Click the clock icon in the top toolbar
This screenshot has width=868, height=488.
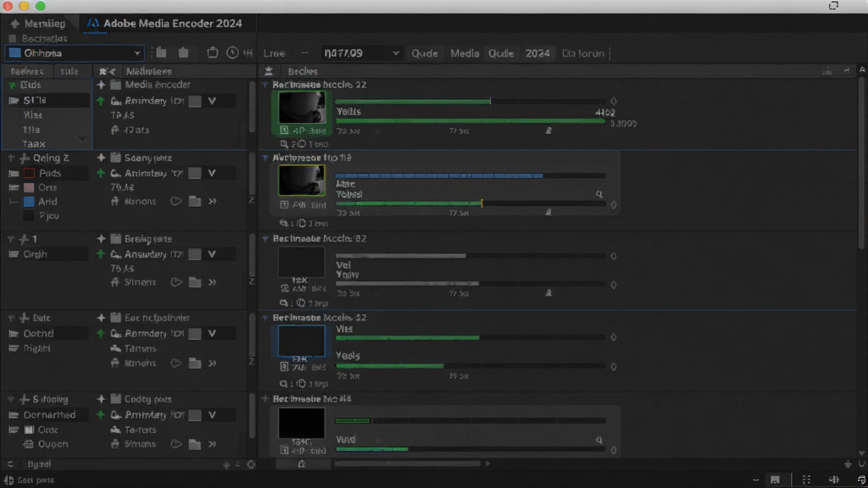point(232,53)
